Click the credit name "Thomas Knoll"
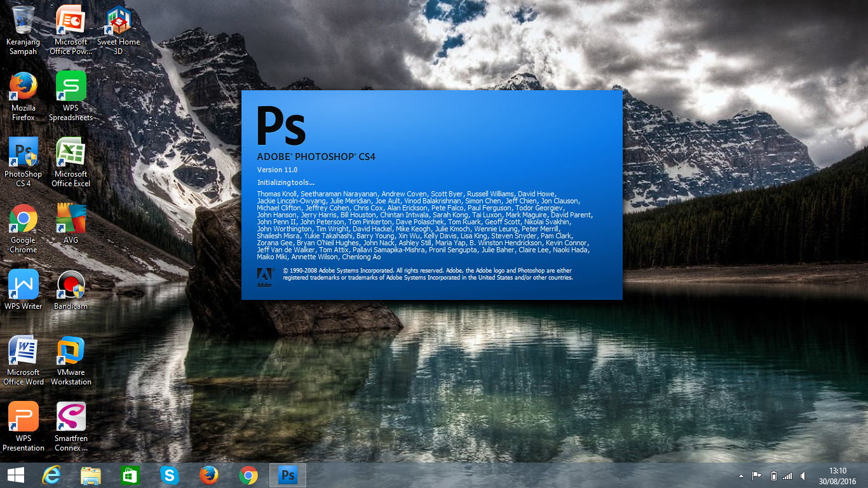 coord(277,194)
